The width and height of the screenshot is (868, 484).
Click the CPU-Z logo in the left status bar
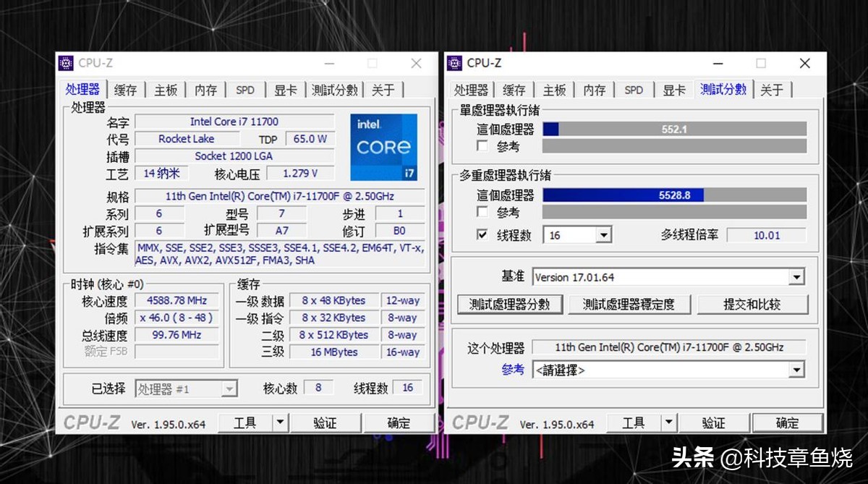94,422
